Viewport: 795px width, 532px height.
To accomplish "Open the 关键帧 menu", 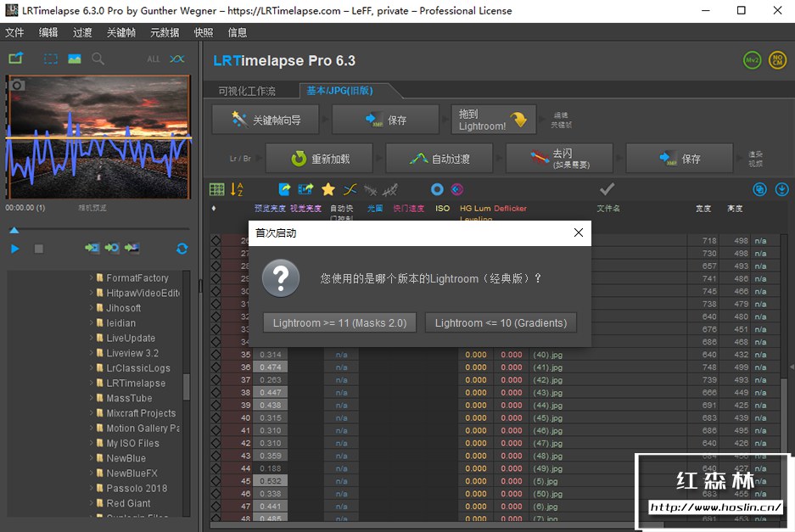I will pos(121,32).
